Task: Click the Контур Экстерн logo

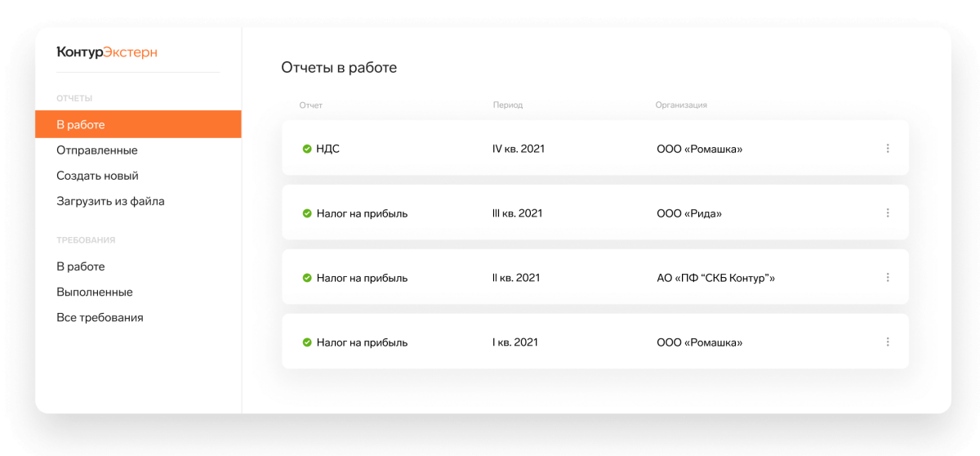Action: coord(107,52)
